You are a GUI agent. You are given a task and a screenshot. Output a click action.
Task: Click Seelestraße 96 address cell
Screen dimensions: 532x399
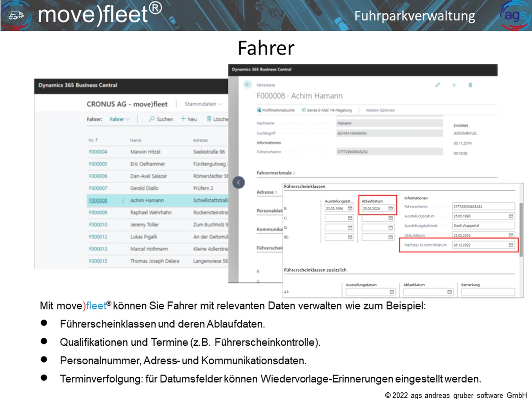[x=209, y=152]
